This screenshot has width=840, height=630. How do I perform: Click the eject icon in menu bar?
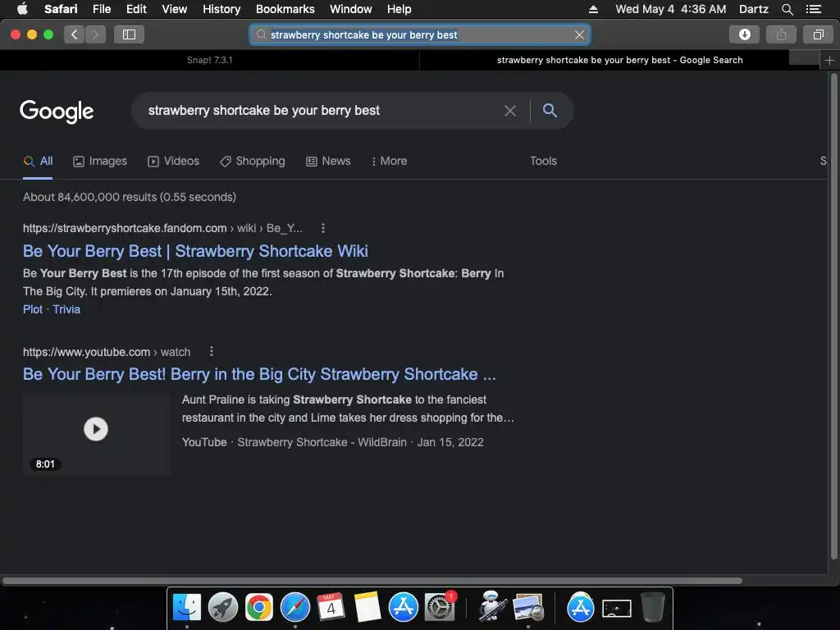593,9
